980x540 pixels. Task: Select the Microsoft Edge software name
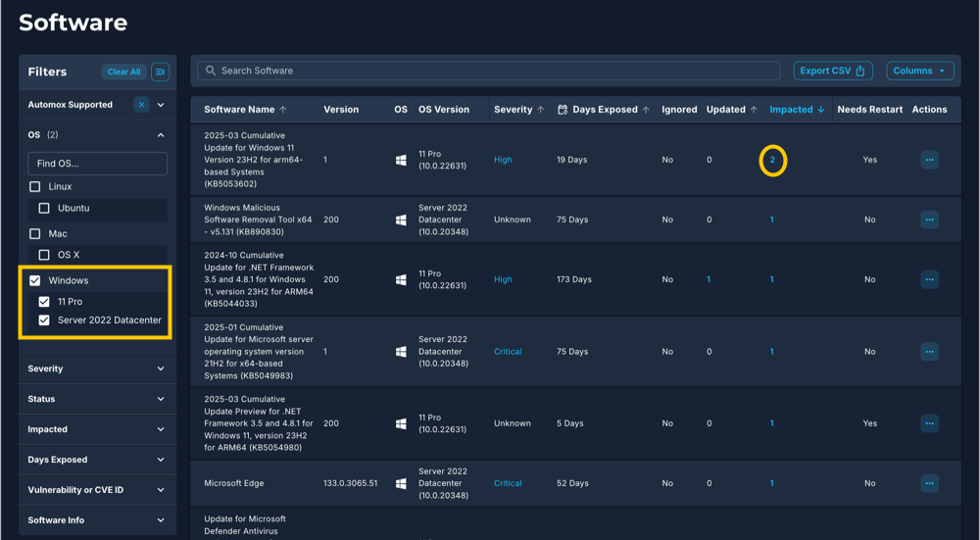click(x=234, y=483)
